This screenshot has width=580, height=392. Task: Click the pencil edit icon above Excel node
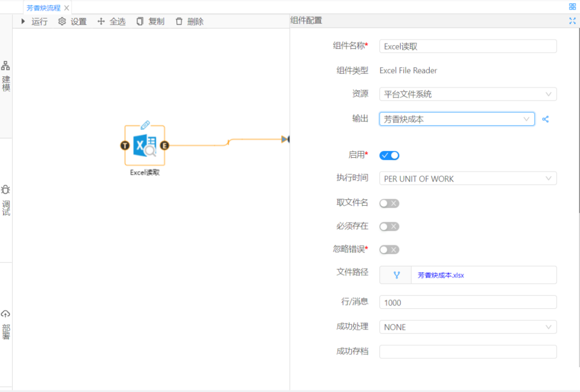[145, 125]
